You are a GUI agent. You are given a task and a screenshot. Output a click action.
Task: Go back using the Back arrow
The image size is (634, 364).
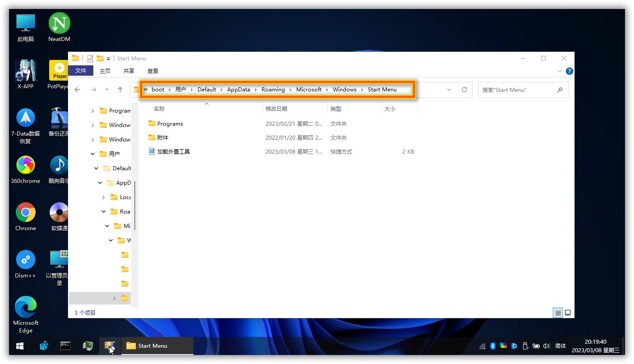coord(78,90)
